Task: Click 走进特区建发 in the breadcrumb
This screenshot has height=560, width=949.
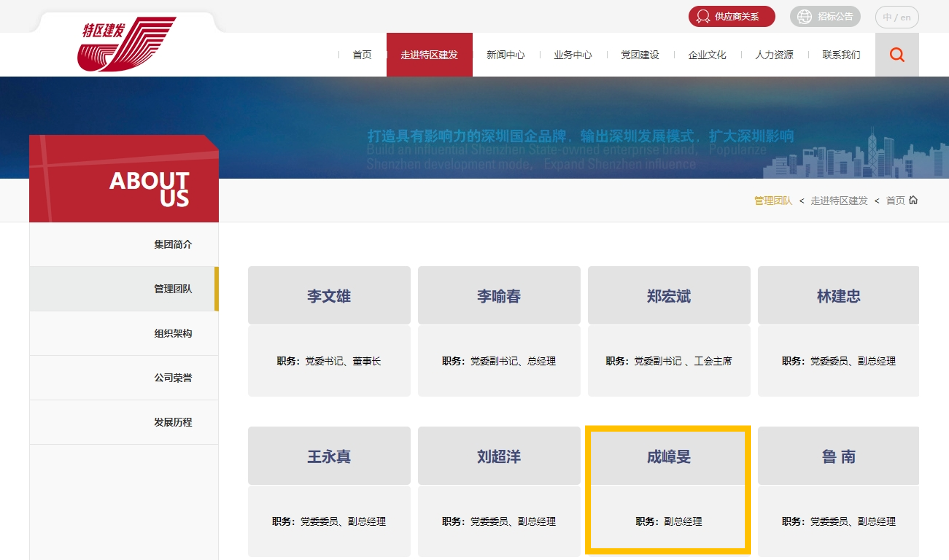Action: coord(839,200)
